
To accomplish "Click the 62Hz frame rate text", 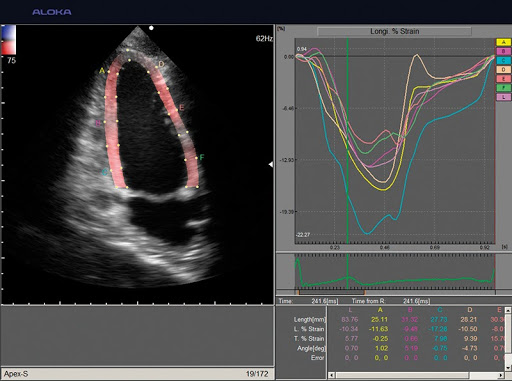I will click(264, 39).
